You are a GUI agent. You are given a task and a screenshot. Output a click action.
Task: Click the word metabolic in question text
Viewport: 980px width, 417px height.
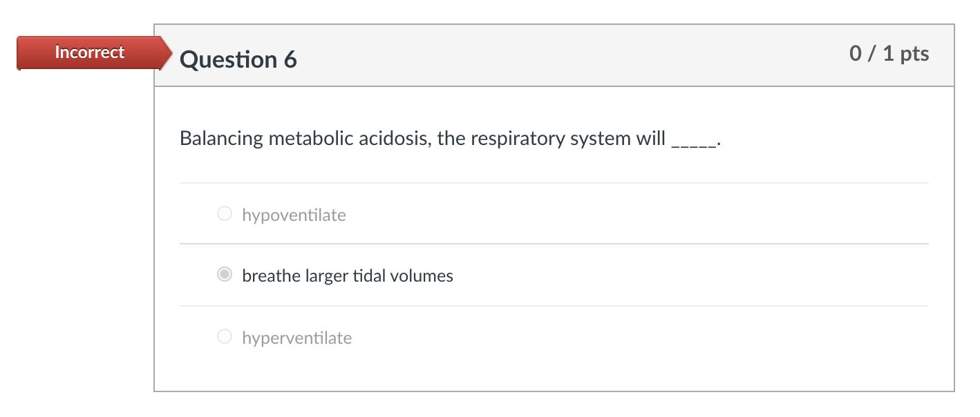(311, 139)
